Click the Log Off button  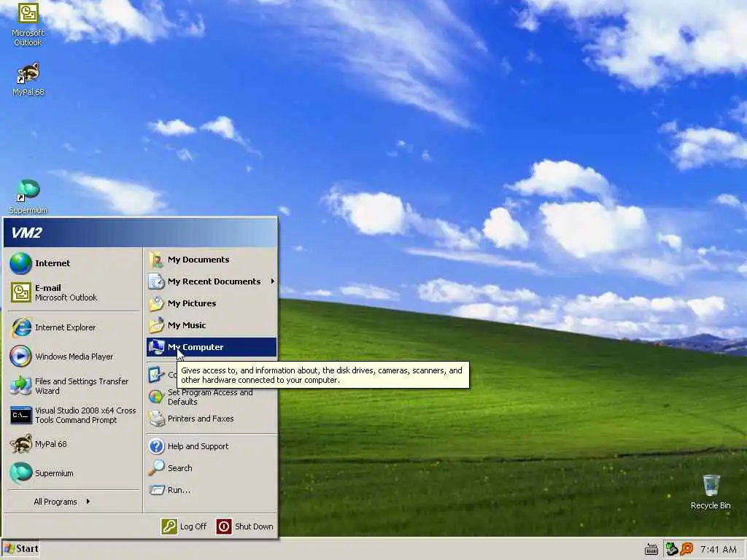[x=185, y=526]
